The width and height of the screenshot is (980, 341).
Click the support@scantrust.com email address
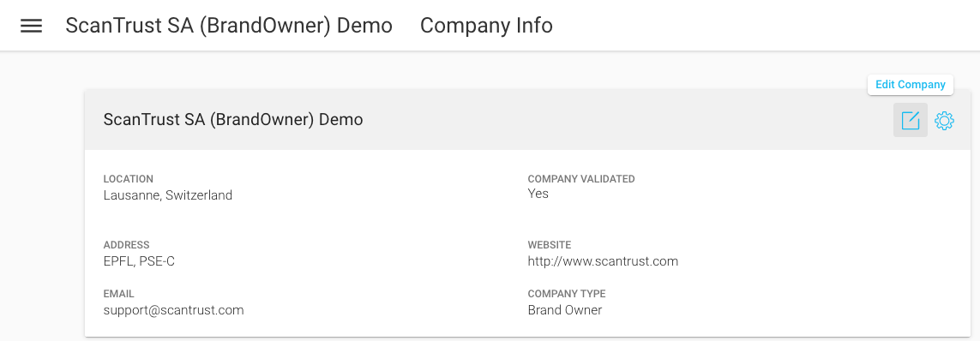[x=173, y=310]
